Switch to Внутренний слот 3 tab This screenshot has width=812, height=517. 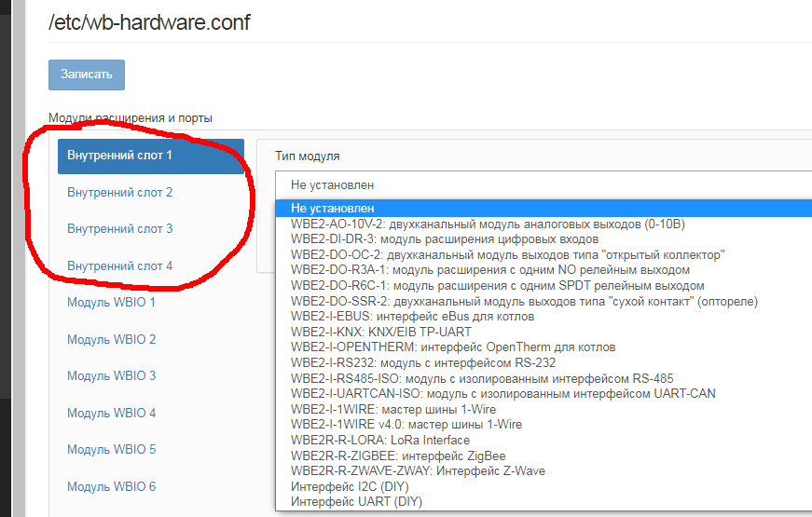[119, 229]
